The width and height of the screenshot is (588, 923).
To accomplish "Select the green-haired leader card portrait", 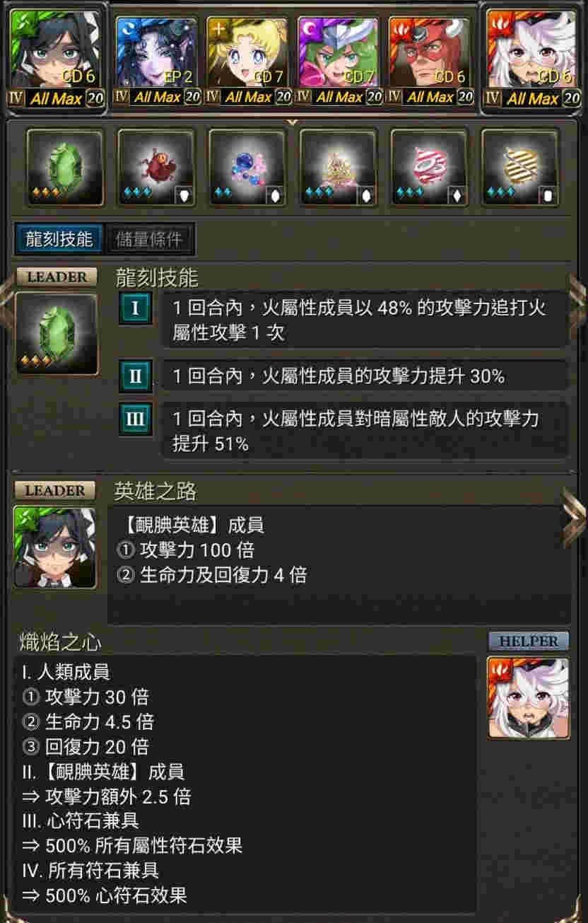I will pos(57,57).
